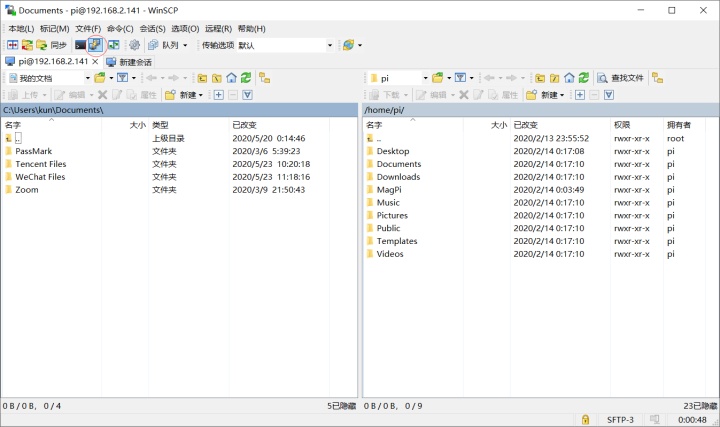This screenshot has width=720, height=427.
Task: Toggle the remote directory tree icon
Action: click(658, 78)
